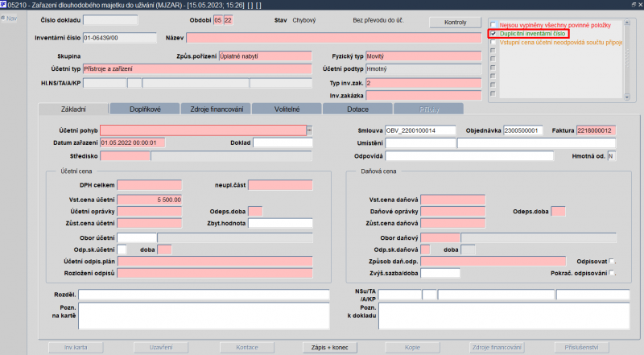644x355 pixels.
Task: Click the Zápis + konec button
Action: coord(324,347)
